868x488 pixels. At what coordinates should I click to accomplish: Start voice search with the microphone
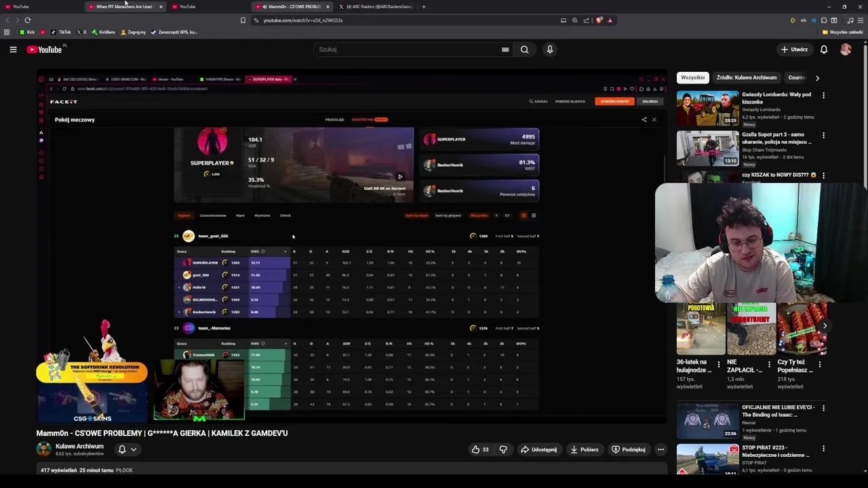(550, 49)
